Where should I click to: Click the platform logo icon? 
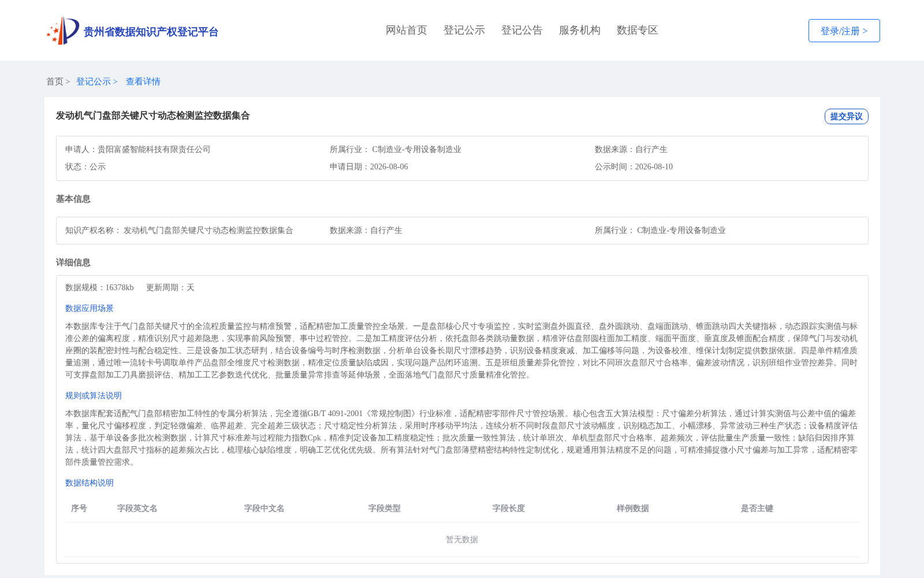click(x=63, y=31)
